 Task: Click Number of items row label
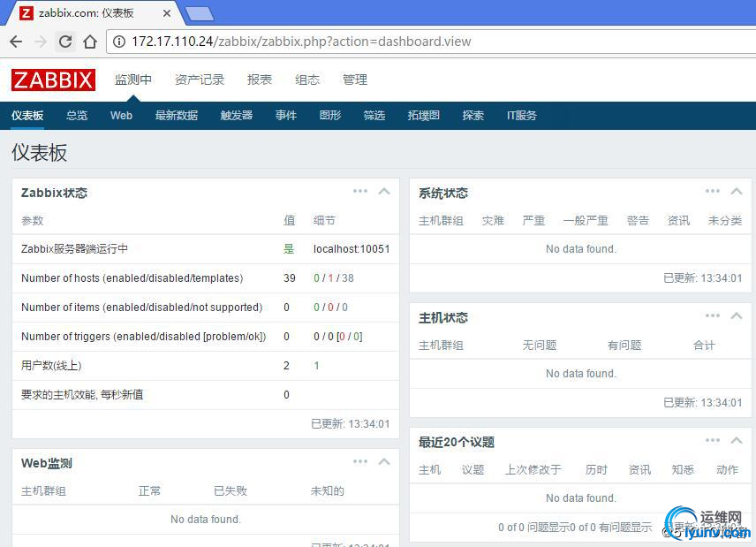[141, 308]
